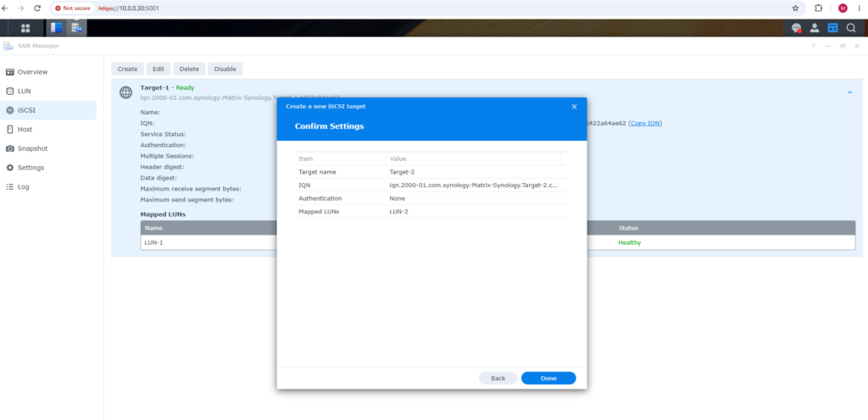Image resolution: width=868 pixels, height=420 pixels.
Task: Click the Copy IQN link
Action: [645, 124]
